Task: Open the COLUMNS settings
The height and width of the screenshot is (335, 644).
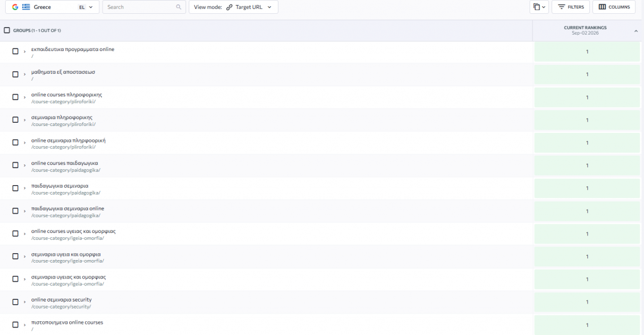Action: pos(614,7)
